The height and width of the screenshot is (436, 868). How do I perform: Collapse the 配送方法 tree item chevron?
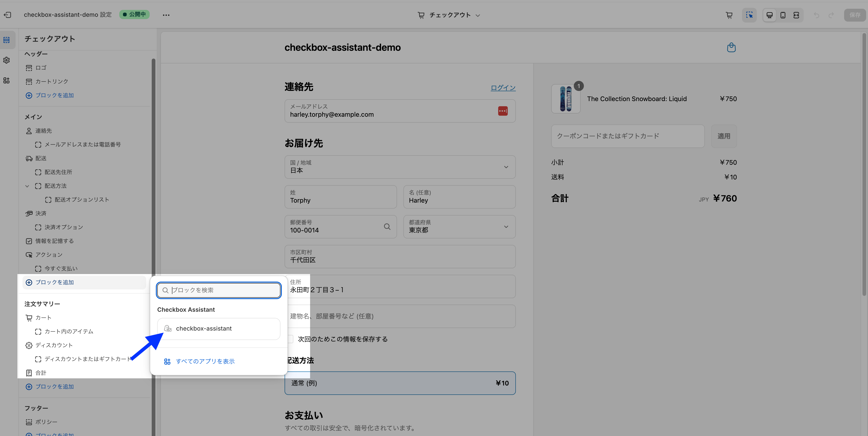coord(27,186)
